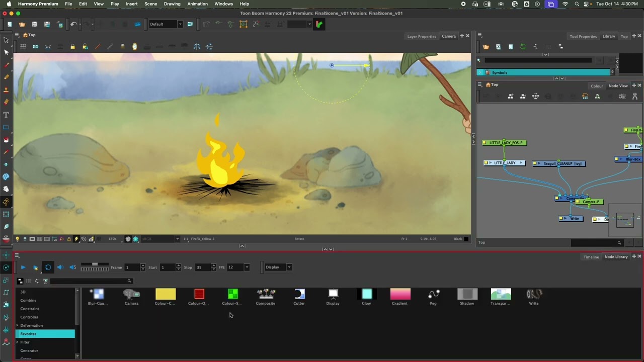Viewport: 644px width, 362px height.
Task: Click the Peg node icon
Action: coord(434,294)
